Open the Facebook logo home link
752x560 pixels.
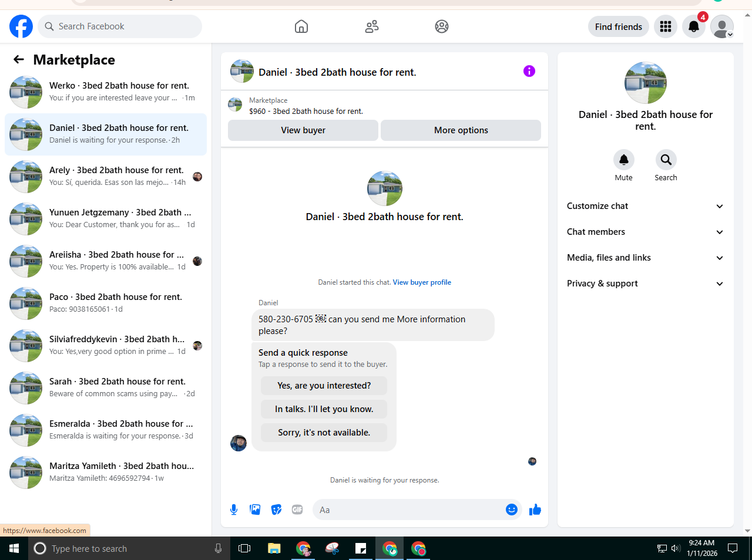(21, 26)
